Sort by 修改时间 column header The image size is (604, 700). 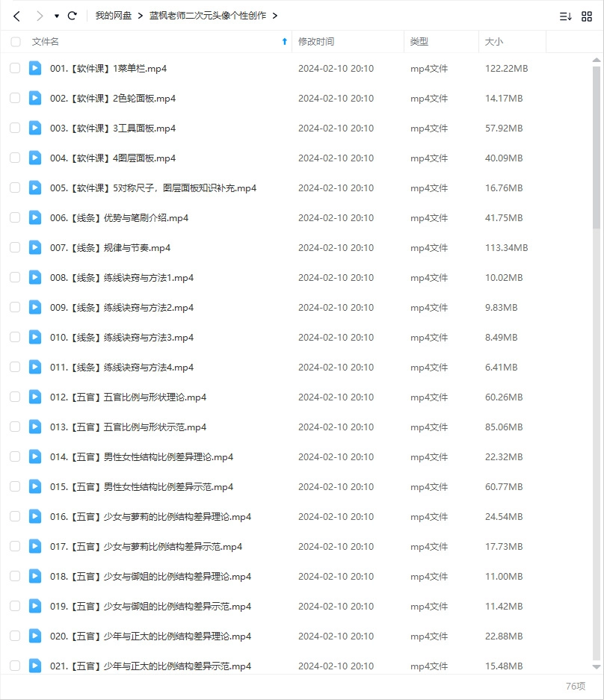coord(316,42)
